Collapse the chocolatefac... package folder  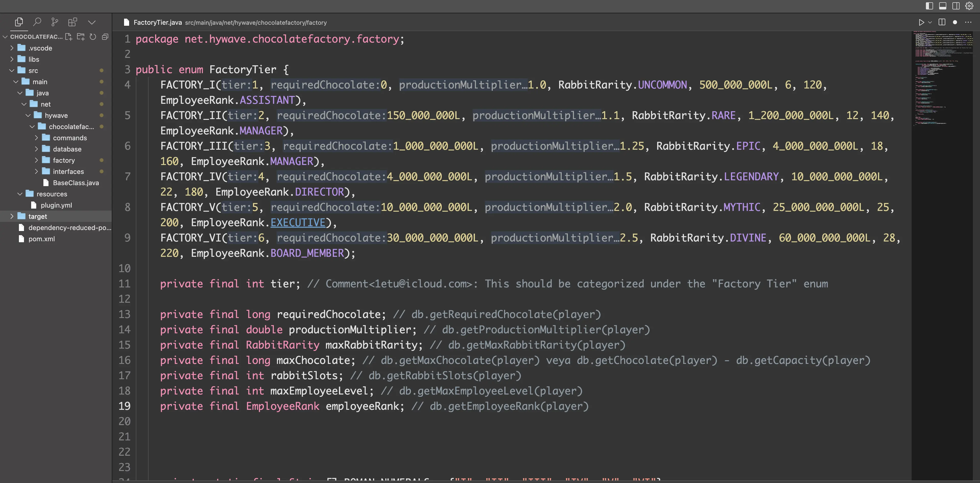[x=32, y=126]
